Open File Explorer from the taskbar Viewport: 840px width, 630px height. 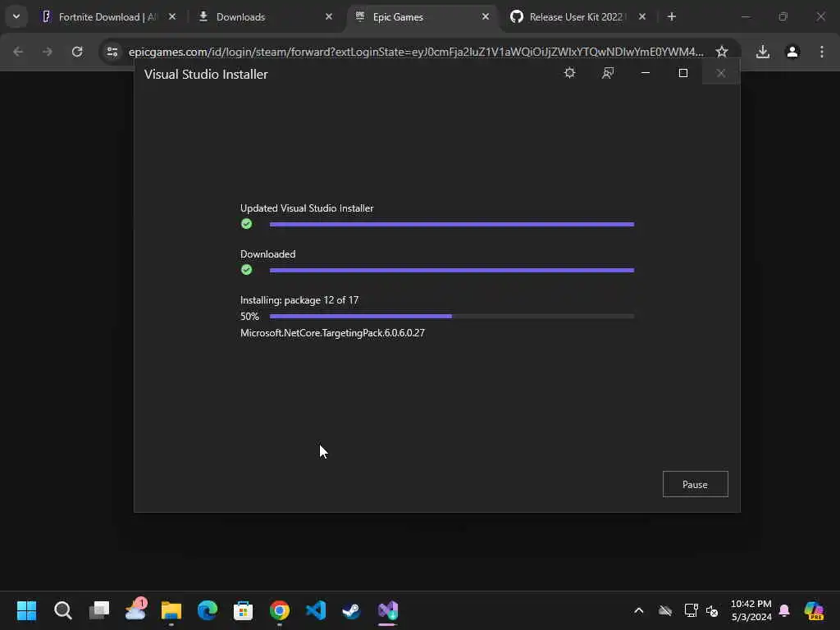(x=171, y=610)
